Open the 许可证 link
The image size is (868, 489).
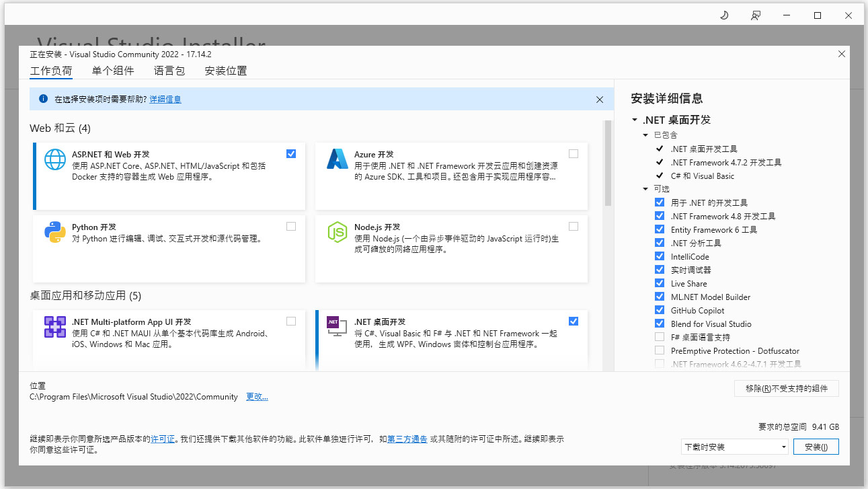(163, 439)
